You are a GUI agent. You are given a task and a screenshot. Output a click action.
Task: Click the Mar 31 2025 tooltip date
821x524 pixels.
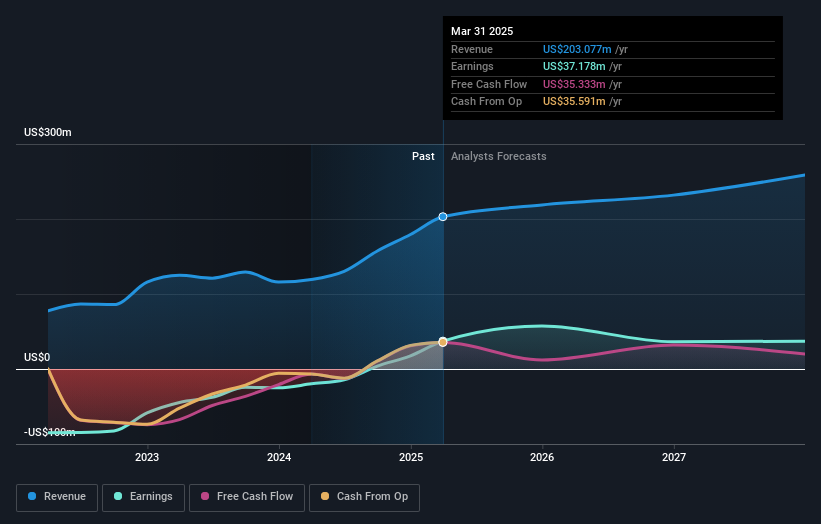482,31
